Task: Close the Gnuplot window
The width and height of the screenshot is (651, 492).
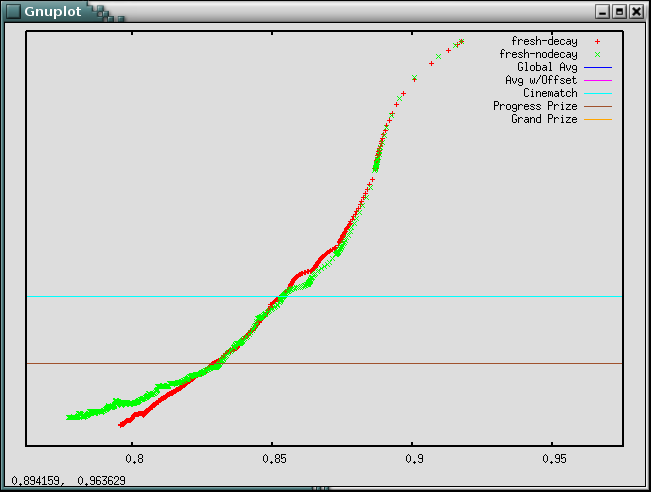Action: [x=636, y=11]
